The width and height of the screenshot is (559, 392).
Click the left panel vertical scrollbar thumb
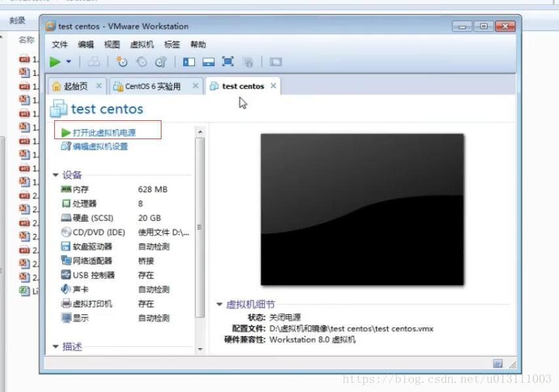pyautogui.click(x=200, y=227)
